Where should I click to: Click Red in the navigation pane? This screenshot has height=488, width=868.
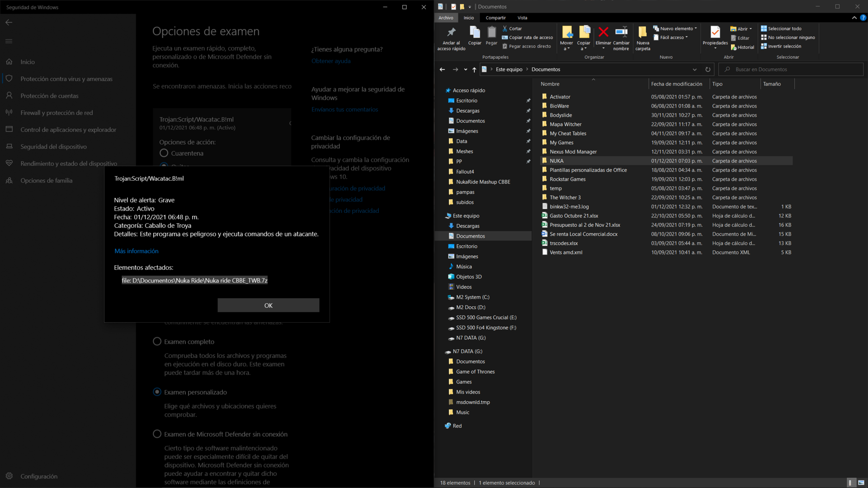coord(457,426)
